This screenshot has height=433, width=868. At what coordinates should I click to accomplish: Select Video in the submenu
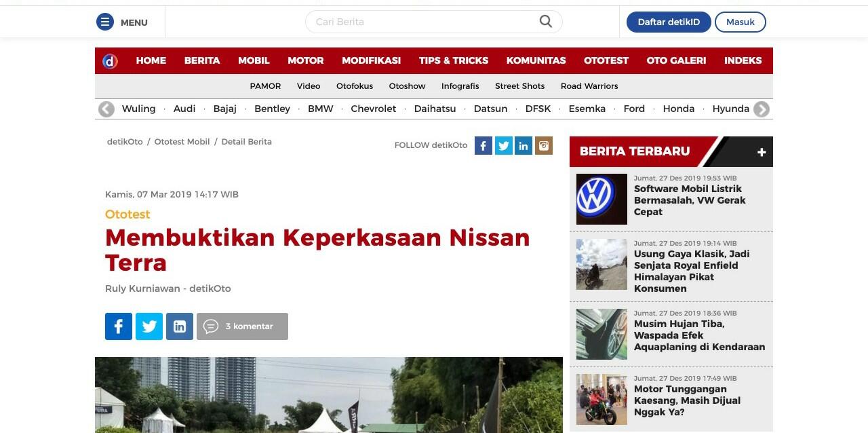tap(309, 86)
